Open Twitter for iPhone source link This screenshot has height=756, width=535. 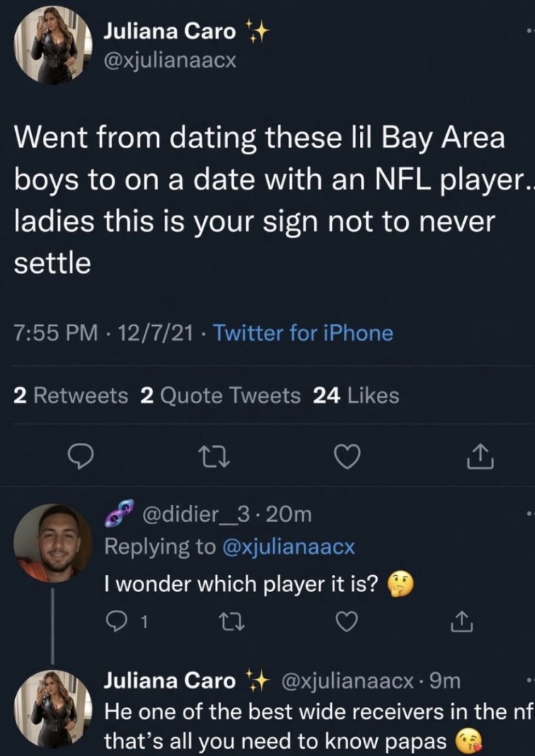[x=304, y=333]
